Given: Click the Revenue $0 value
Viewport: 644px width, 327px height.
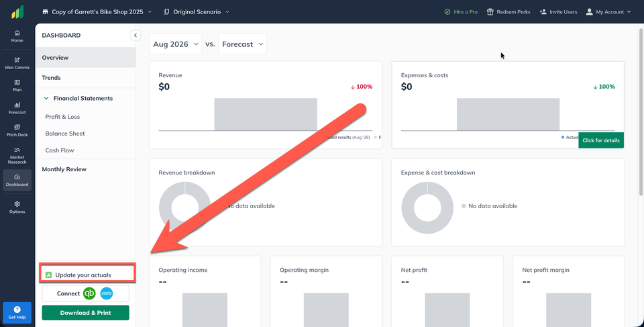Looking at the screenshot, I should point(164,87).
